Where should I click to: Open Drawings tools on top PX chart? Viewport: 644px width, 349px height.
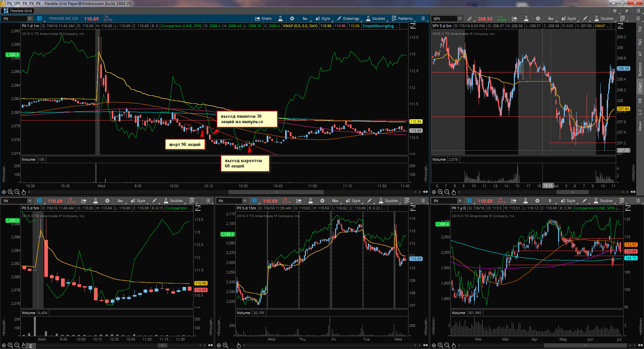click(x=348, y=18)
